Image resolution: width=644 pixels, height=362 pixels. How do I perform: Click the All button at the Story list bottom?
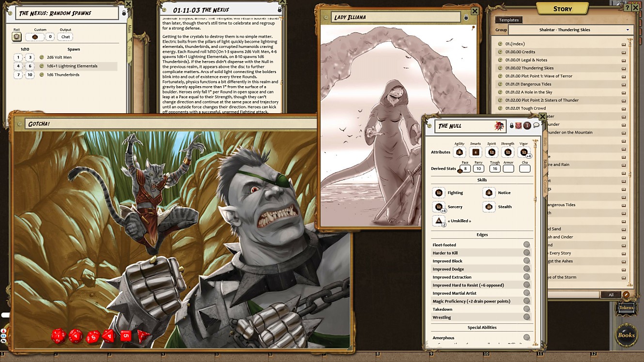coord(611,294)
